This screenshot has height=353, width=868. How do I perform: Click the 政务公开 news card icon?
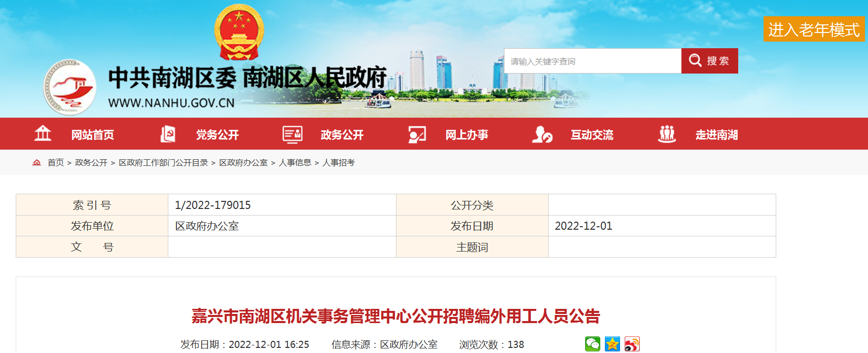click(293, 134)
